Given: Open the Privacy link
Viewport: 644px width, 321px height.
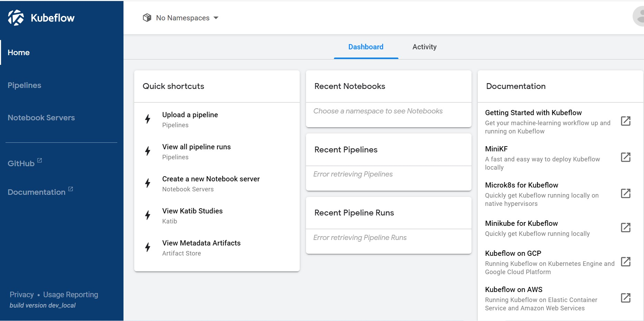Looking at the screenshot, I should (x=21, y=294).
